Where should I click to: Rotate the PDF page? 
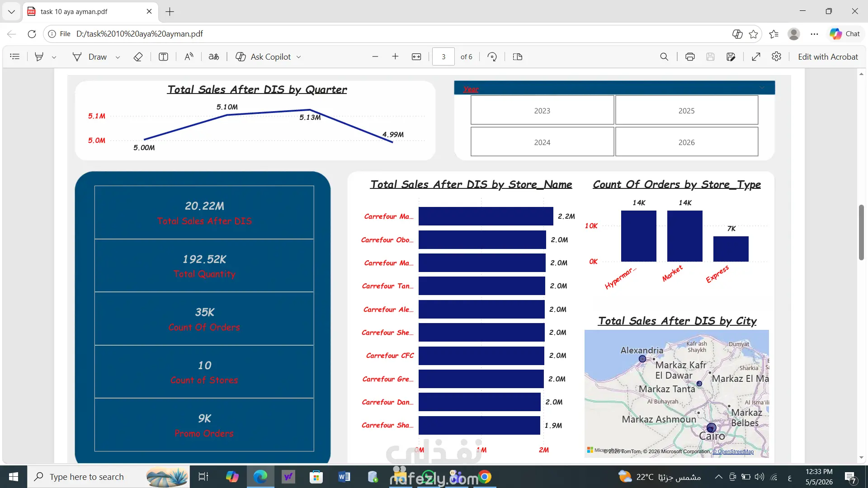tap(492, 56)
